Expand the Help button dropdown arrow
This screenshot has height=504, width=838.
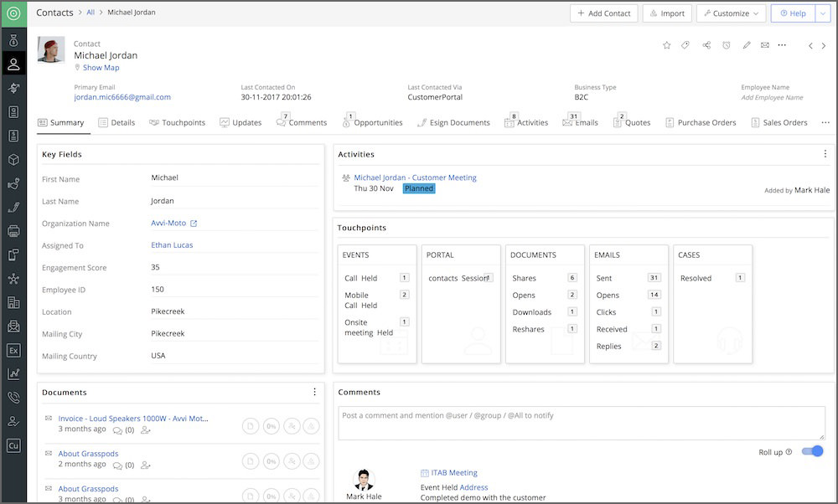coord(823,13)
